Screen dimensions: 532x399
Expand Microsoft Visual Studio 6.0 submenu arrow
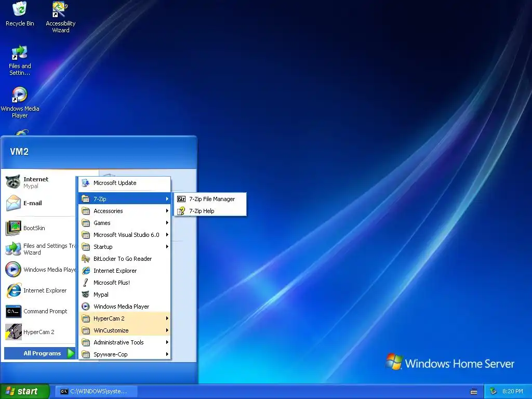[x=167, y=235]
